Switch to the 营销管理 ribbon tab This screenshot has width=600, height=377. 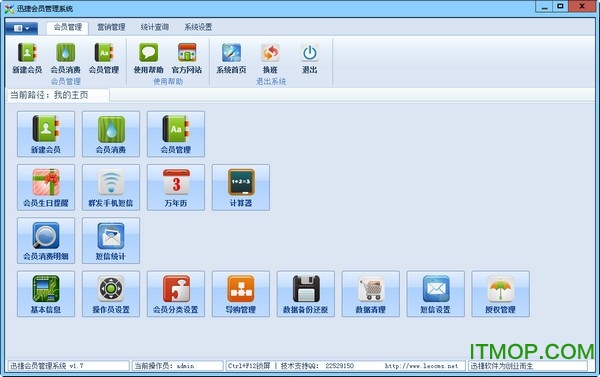click(x=111, y=27)
